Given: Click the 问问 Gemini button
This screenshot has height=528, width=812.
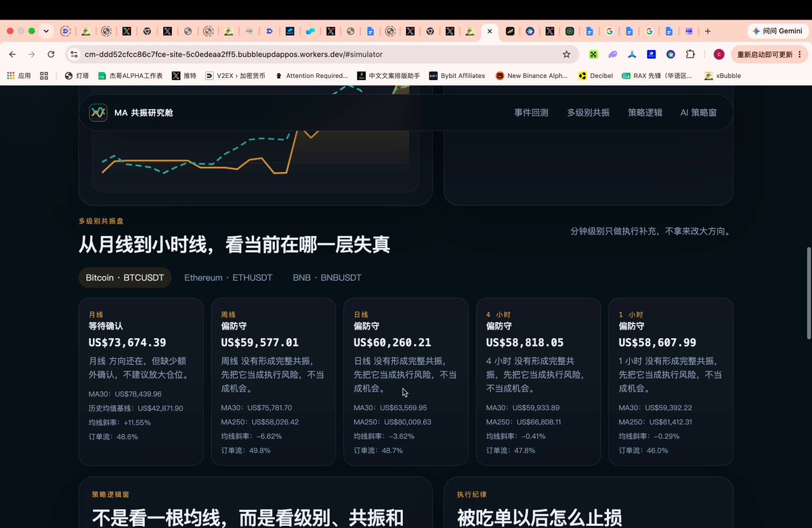Looking at the screenshot, I should coord(778,31).
